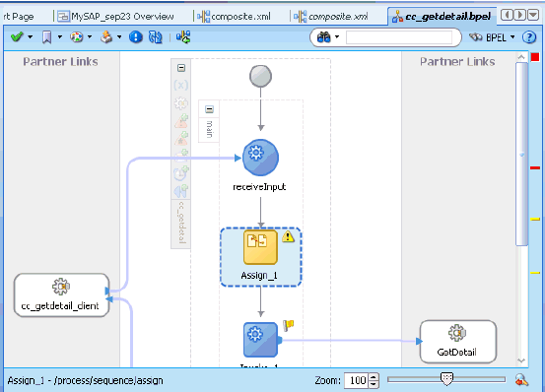Click the variables (x) icon in scope bar
This screenshot has height=392, width=545.
click(180, 85)
